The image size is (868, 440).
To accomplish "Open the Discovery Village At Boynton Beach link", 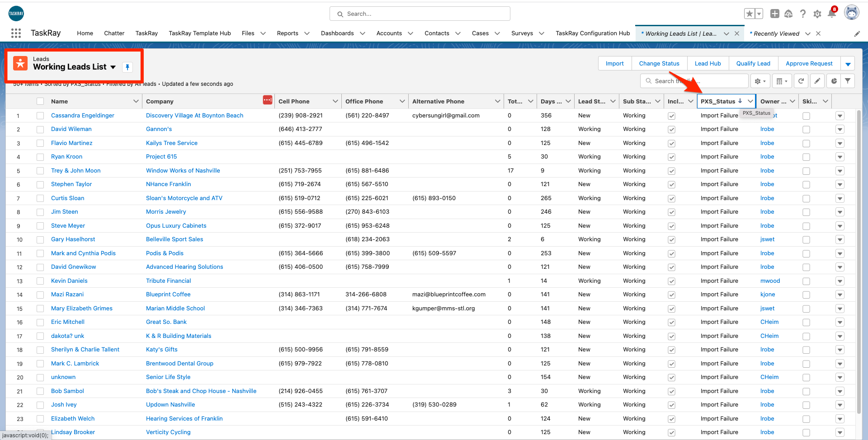I will (x=194, y=116).
